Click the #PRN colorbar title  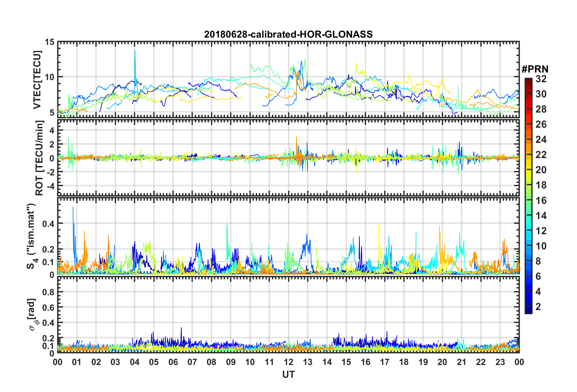click(535, 69)
